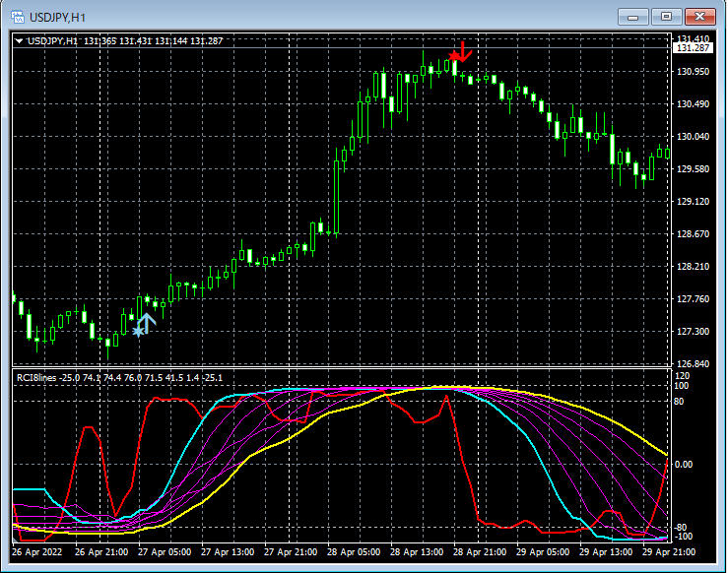Click the OHLC values in chart header
The image size is (728, 573).
154,40
